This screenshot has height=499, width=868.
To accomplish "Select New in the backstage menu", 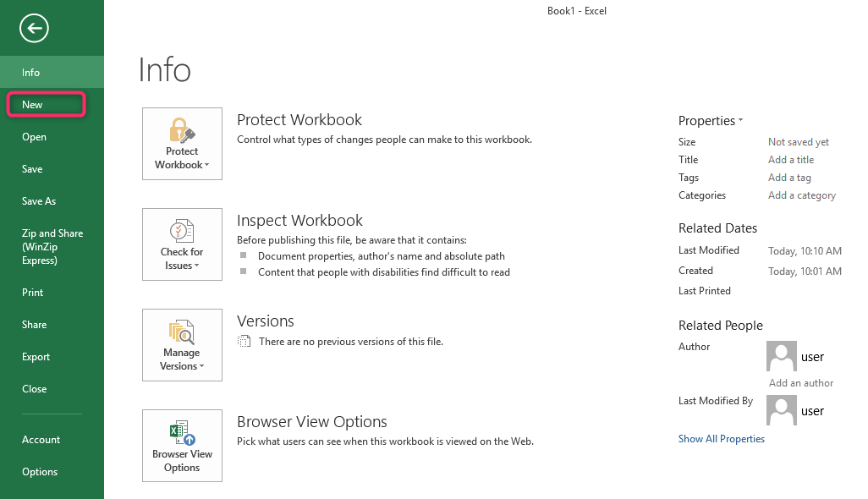I will tap(33, 105).
